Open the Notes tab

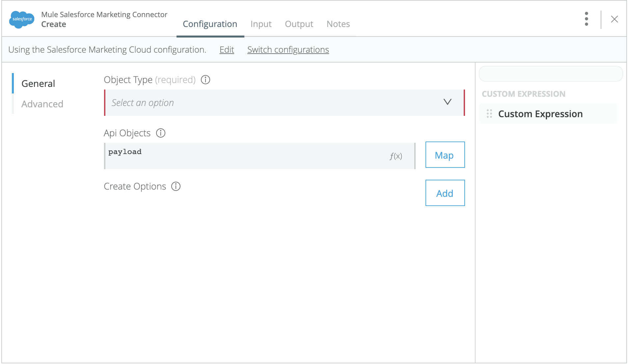[338, 24]
